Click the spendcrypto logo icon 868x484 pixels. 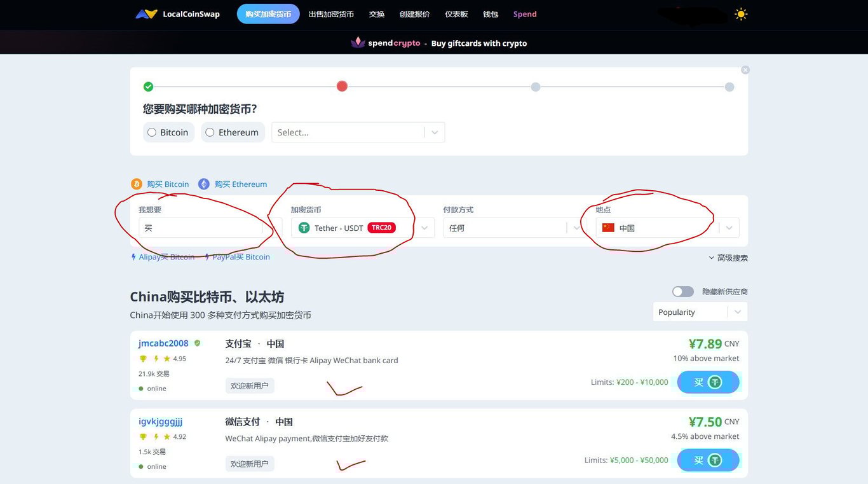pyautogui.click(x=358, y=43)
